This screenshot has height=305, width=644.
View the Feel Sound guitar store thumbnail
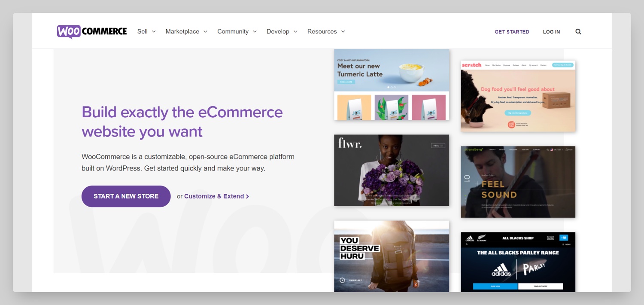[x=518, y=182]
